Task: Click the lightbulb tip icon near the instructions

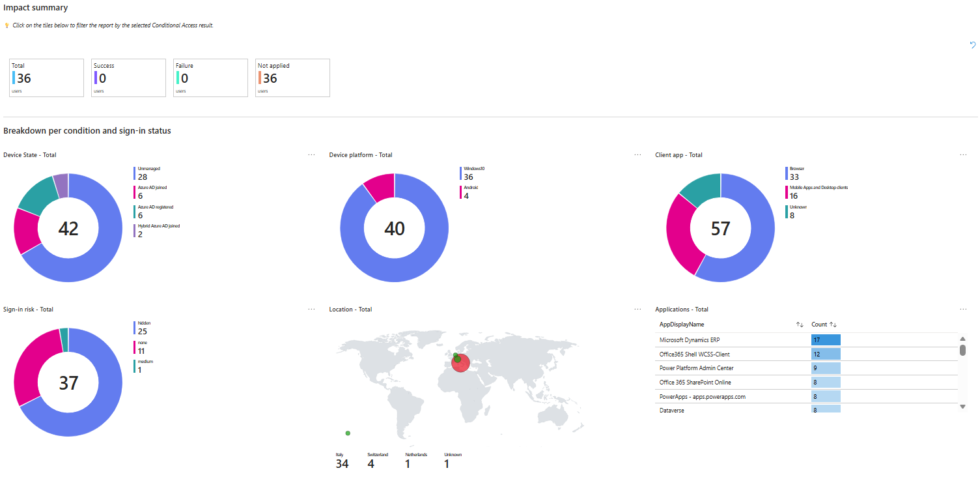Action: coord(7,25)
